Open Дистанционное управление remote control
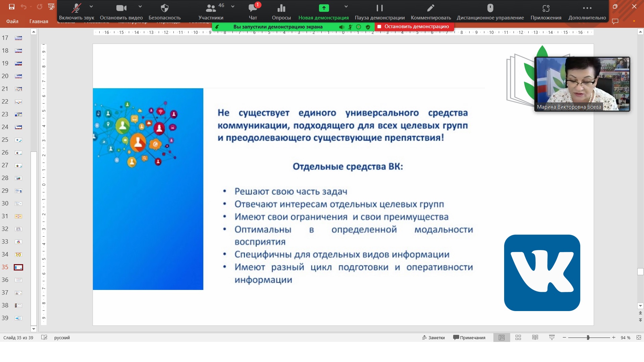 (490, 11)
